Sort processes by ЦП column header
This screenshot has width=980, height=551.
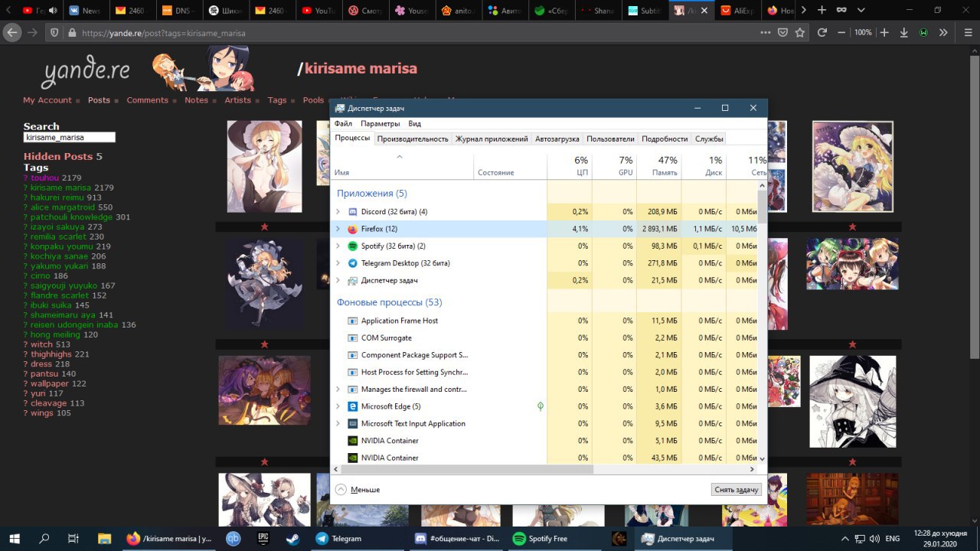click(570, 166)
